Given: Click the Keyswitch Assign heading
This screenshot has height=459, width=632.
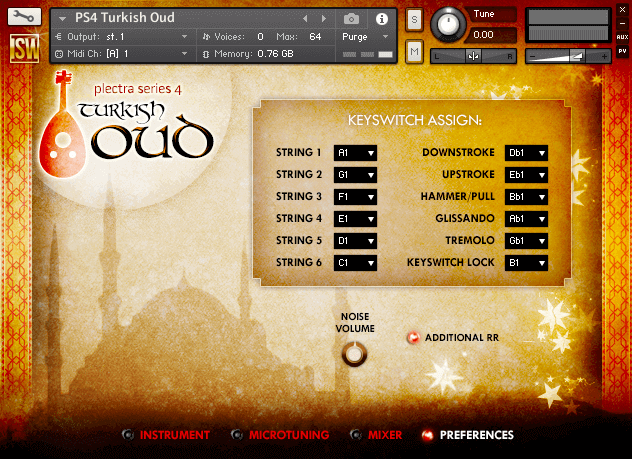Looking at the screenshot, I should (x=415, y=120).
